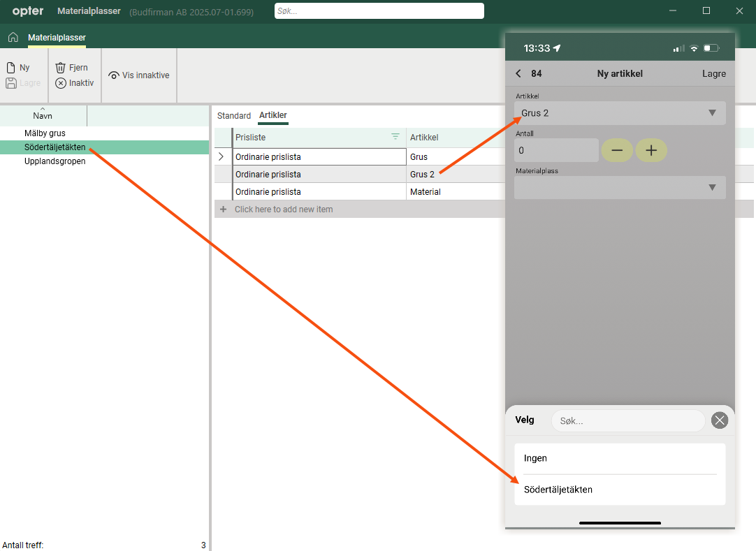Click the Fjern trash icon
This screenshot has width=756, height=551.
[x=61, y=68]
